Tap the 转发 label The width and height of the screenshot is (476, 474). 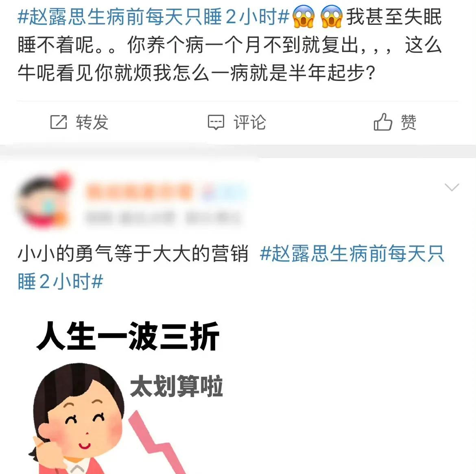tap(92, 122)
